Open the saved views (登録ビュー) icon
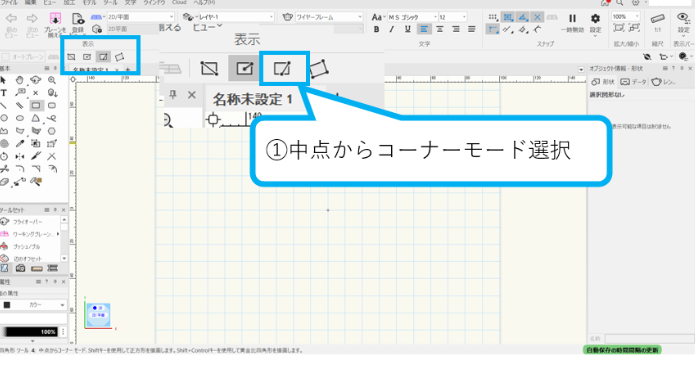698x365 pixels. pos(78,19)
